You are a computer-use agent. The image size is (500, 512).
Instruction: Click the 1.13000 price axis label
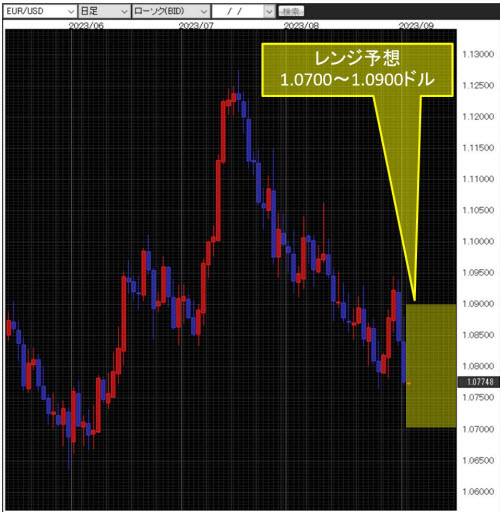(x=478, y=54)
